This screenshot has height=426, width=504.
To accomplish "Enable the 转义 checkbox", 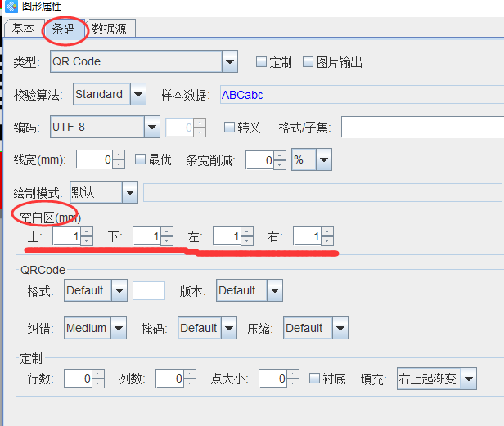I will [x=230, y=128].
